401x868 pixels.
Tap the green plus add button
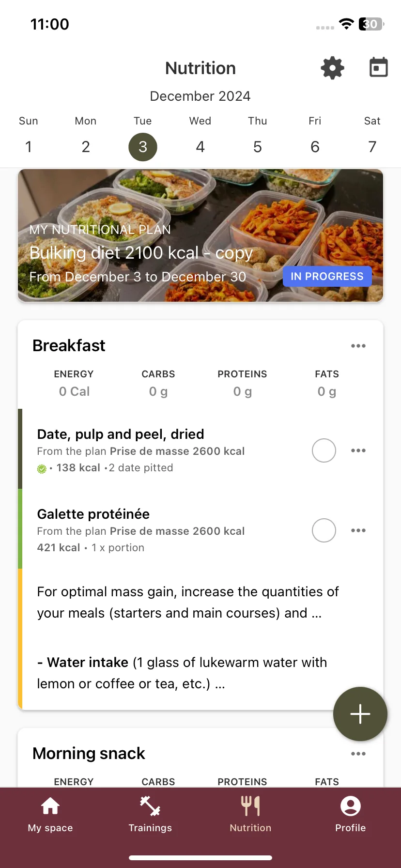click(360, 714)
